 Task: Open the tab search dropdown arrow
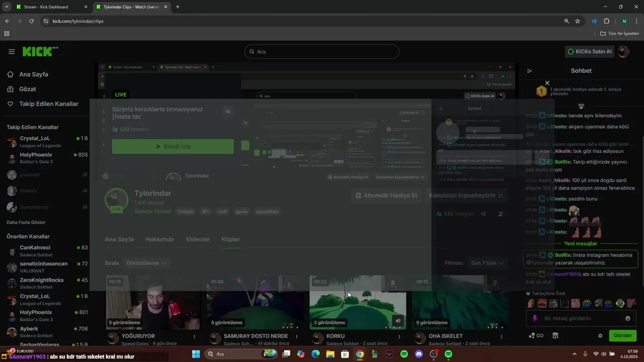[6, 7]
